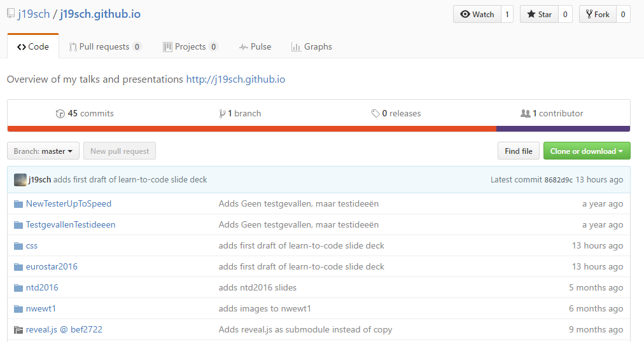Open commit hash 8682d9c
Viewport: 644px width, 342px height.
click(x=558, y=180)
